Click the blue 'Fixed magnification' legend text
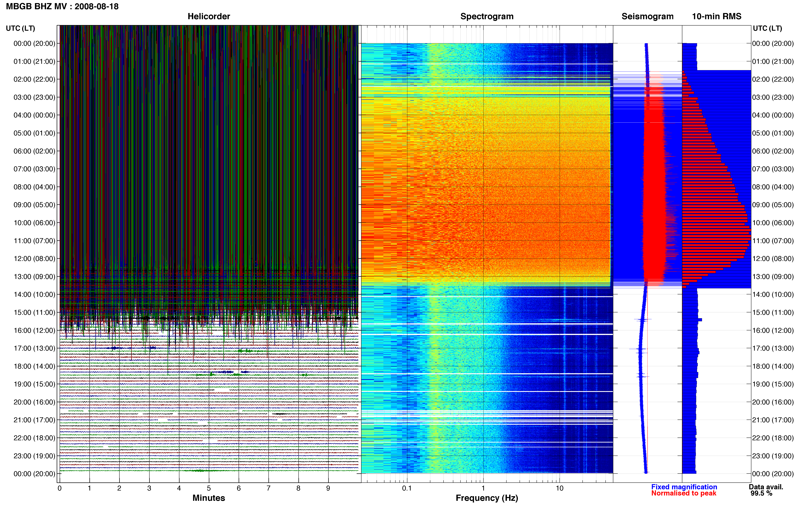Image resolution: width=812 pixels, height=508 pixels. [684, 487]
